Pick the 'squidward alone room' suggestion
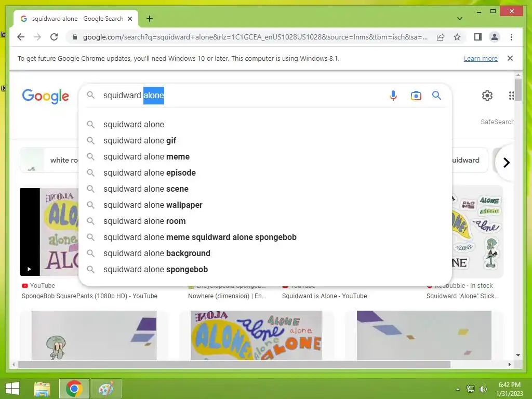 pyautogui.click(x=265, y=221)
